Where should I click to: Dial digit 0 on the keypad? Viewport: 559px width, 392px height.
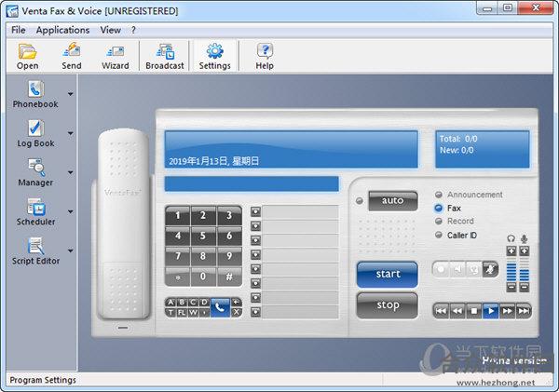point(203,277)
